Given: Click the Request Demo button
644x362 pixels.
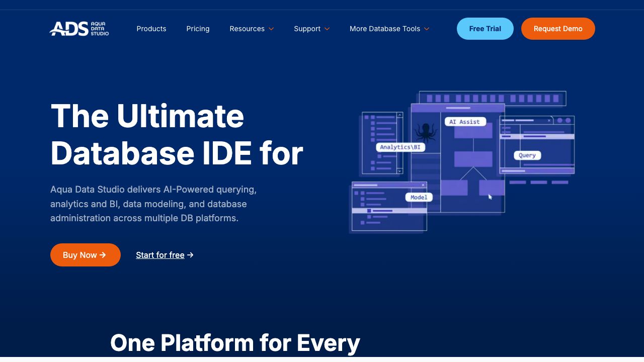Looking at the screenshot, I should (558, 29).
